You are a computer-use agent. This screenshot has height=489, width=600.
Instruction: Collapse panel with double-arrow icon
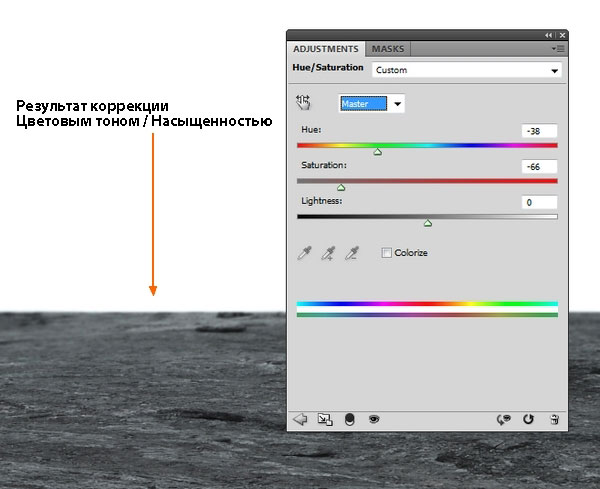coord(549,35)
